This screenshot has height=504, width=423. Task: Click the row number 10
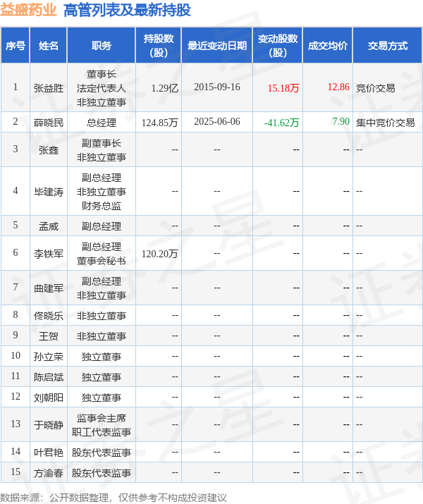pyautogui.click(x=16, y=355)
